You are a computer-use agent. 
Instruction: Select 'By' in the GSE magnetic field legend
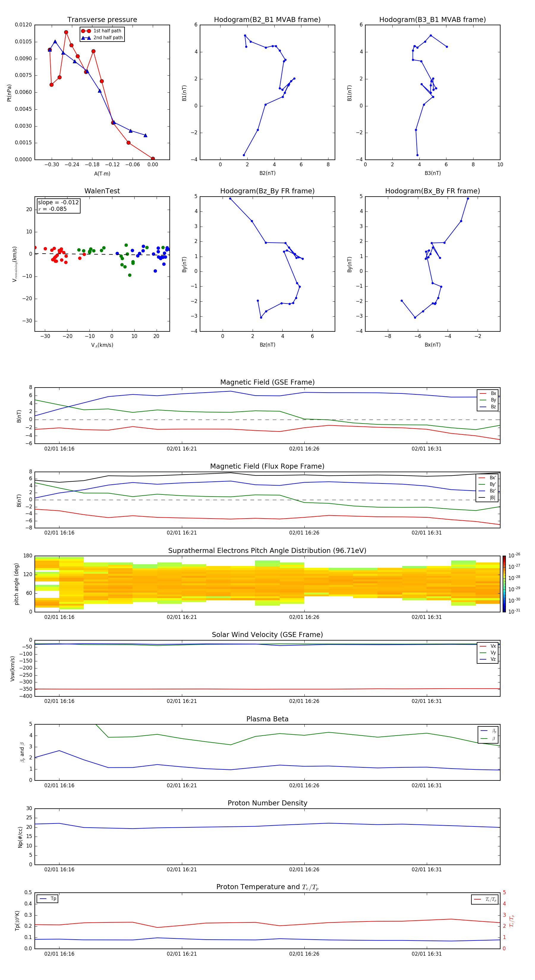488,400
